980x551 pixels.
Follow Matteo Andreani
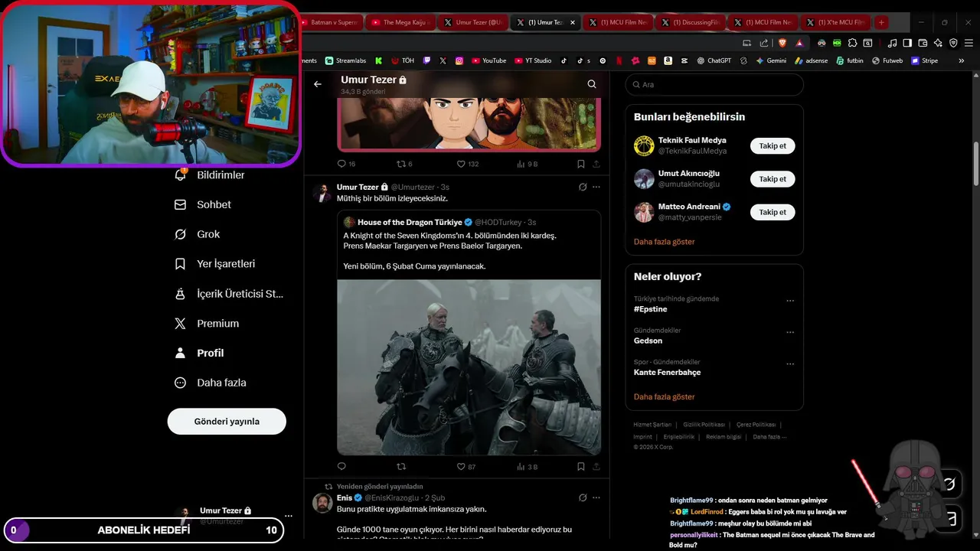(x=773, y=212)
